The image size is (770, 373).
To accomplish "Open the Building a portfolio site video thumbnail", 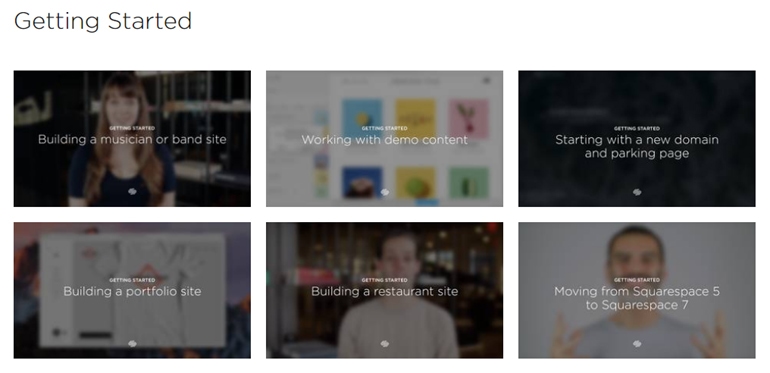I will click(132, 290).
